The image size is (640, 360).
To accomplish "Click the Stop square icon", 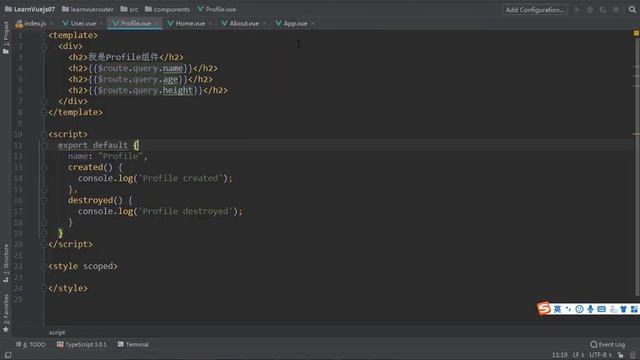I will [x=616, y=9].
